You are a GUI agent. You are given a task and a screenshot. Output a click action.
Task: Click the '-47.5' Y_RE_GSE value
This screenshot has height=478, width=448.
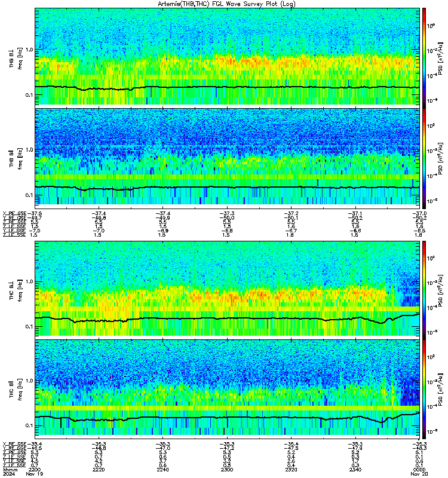coord(291,449)
